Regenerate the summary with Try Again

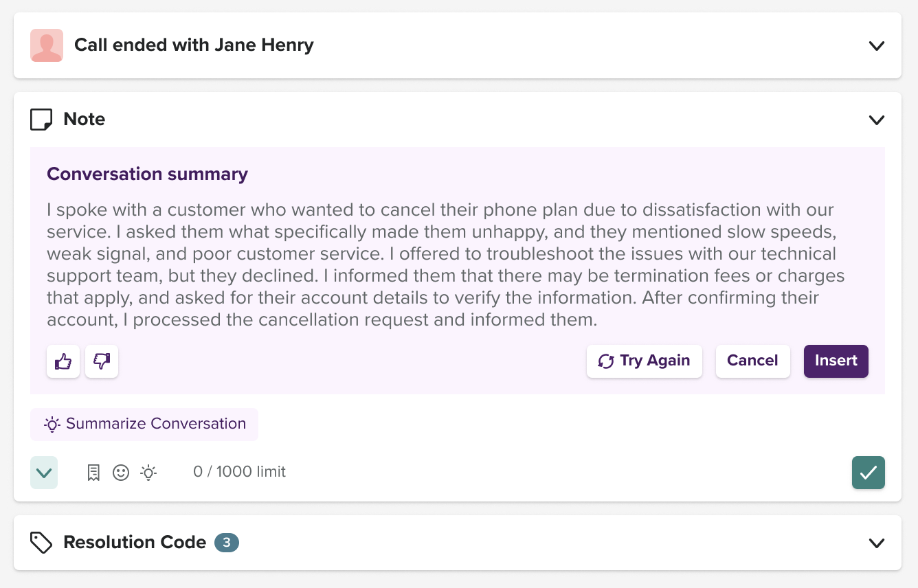pos(644,361)
